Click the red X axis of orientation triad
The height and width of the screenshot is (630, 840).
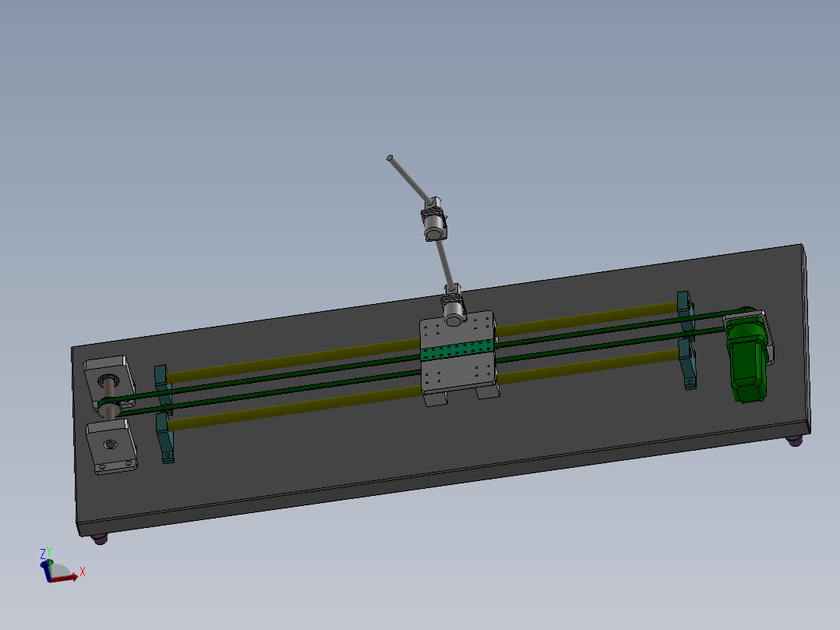(63, 579)
